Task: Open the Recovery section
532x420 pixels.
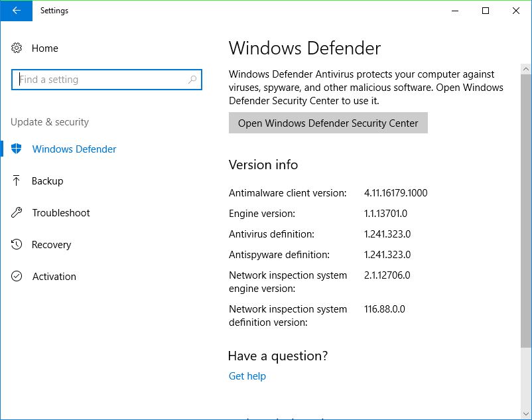Action: click(51, 245)
